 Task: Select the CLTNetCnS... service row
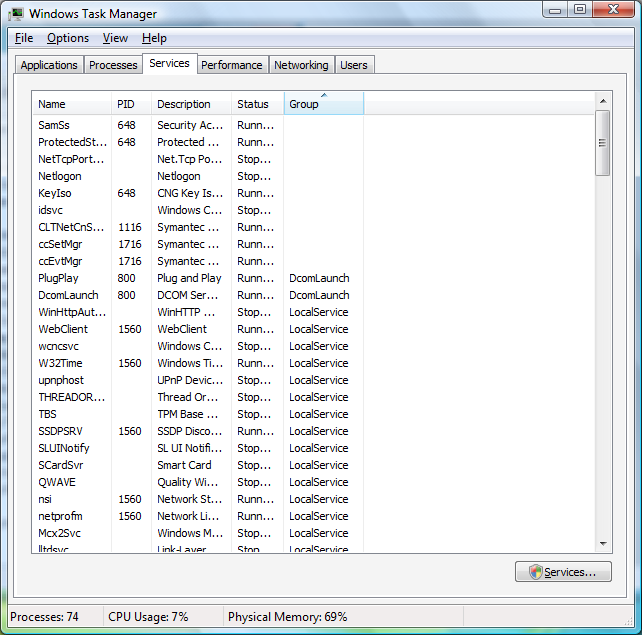click(198, 227)
